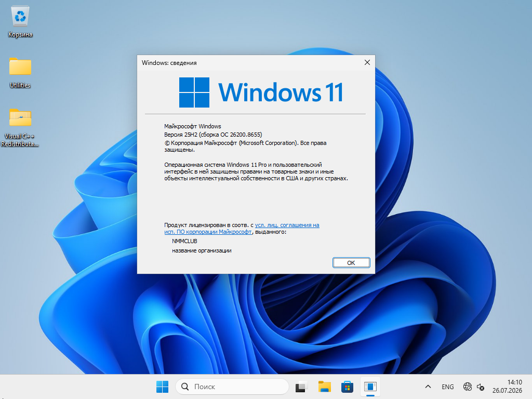This screenshot has height=399, width=532.
Task: Expand hidden system tray icons chevron
Action: click(428, 387)
